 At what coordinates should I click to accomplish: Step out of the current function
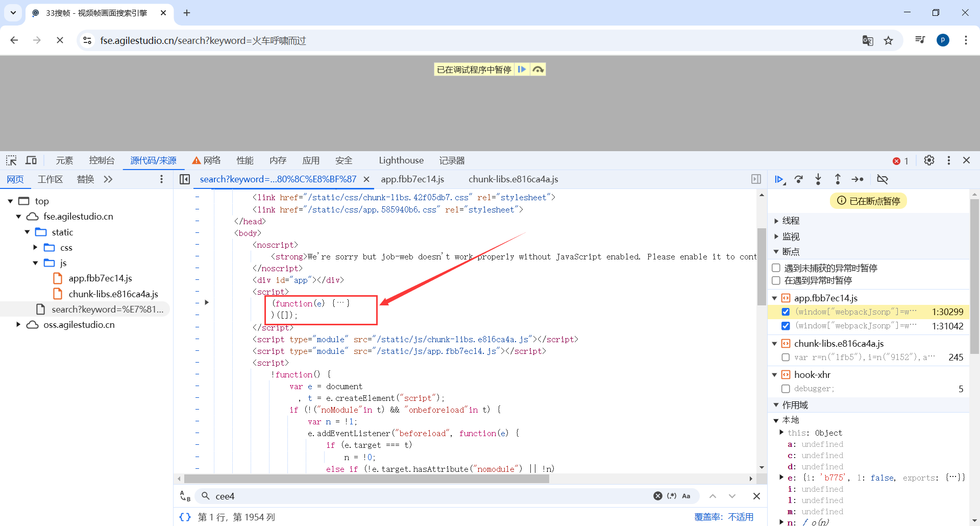point(838,179)
